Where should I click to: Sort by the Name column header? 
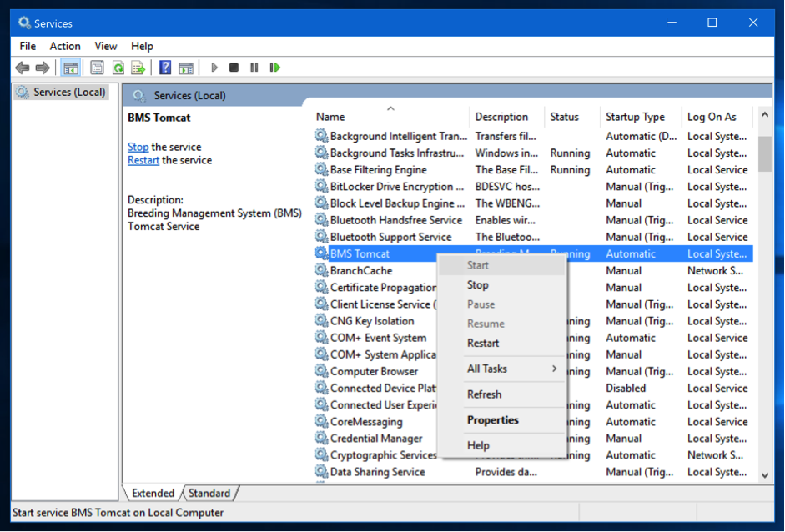[x=390, y=117]
